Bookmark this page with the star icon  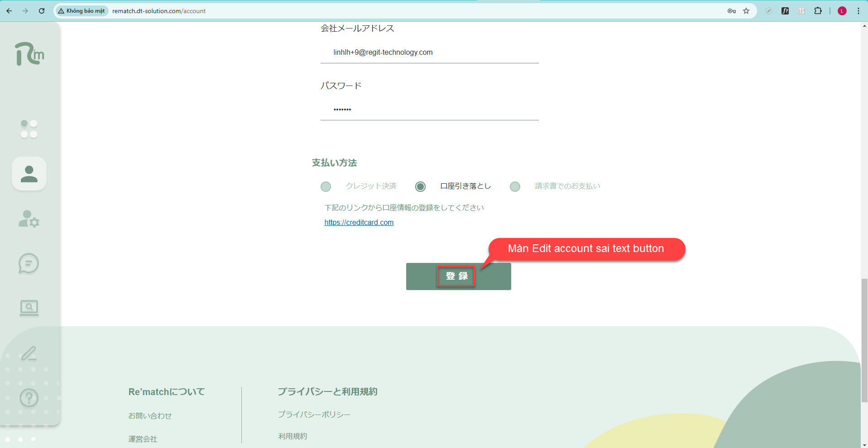tap(746, 11)
